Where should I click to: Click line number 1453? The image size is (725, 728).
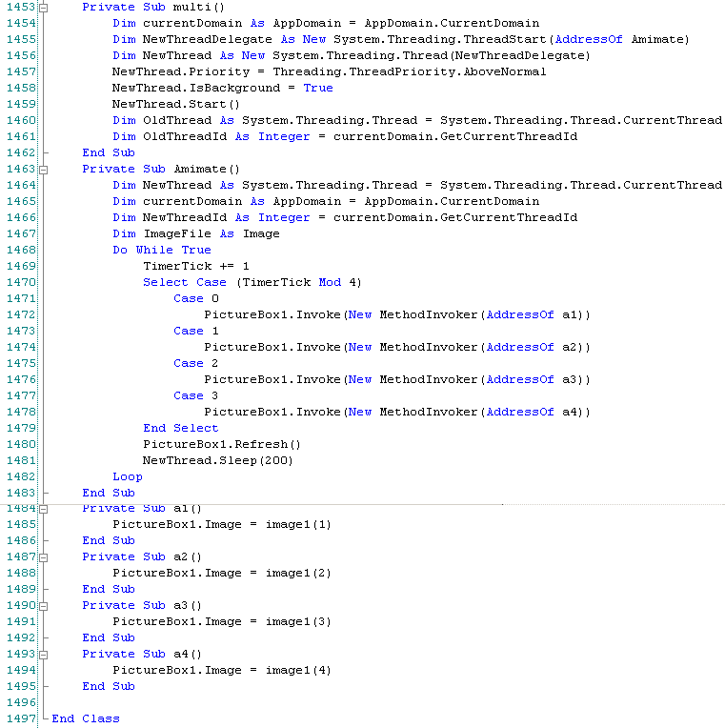coord(21,7)
